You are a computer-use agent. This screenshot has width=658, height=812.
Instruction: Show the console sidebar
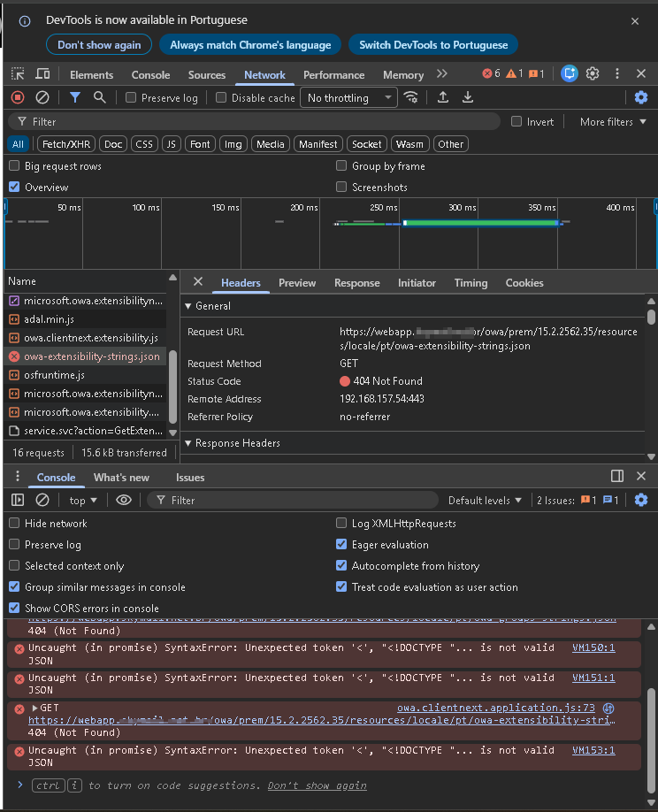(18, 500)
